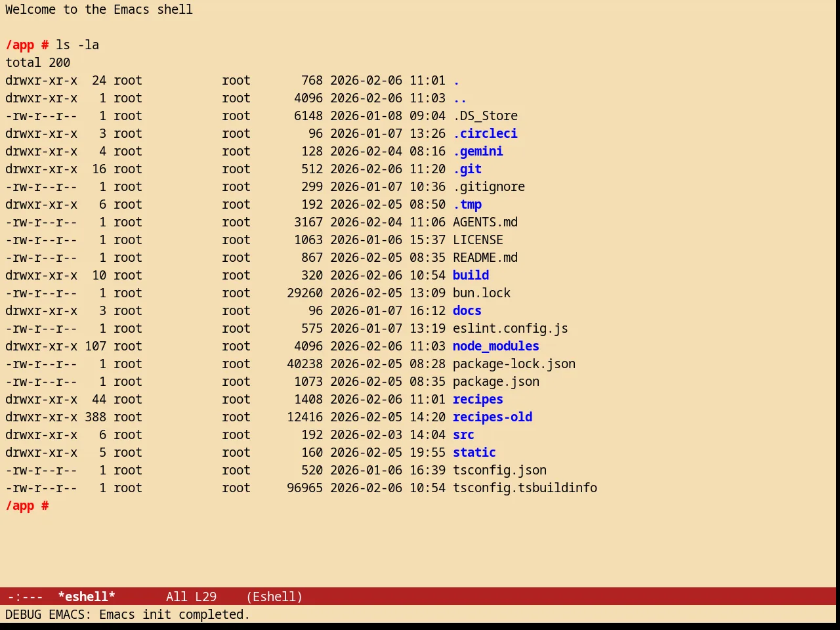
Task: Click the LICENSE file name
Action: [x=478, y=240]
